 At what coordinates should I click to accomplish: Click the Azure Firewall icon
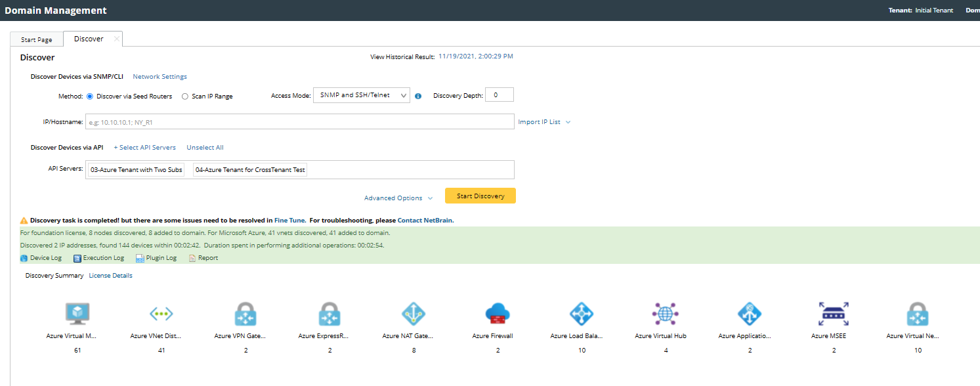pos(498,314)
